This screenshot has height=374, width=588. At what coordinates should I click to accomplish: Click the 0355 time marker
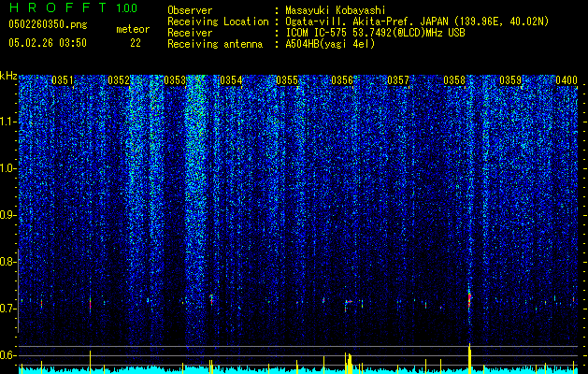[x=287, y=80]
